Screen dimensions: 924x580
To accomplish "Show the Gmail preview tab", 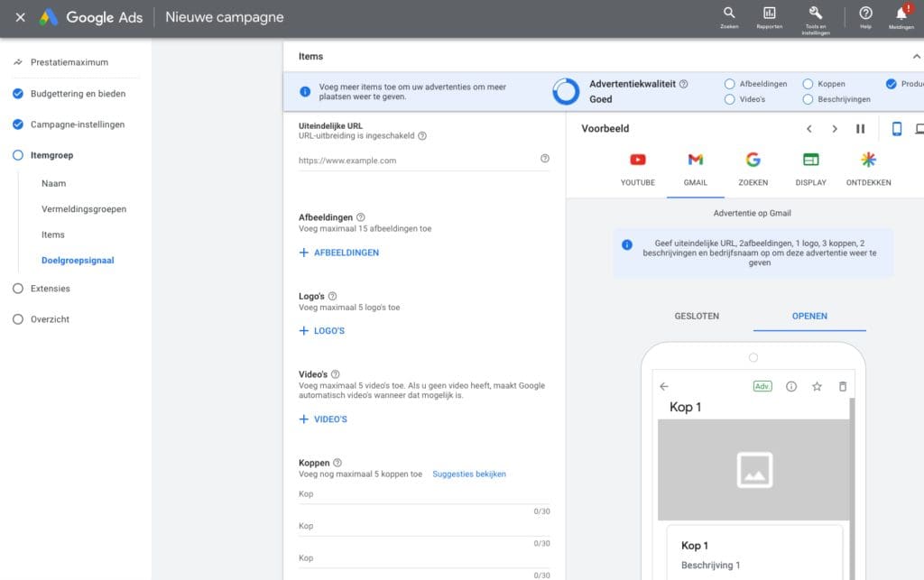I will (x=696, y=169).
